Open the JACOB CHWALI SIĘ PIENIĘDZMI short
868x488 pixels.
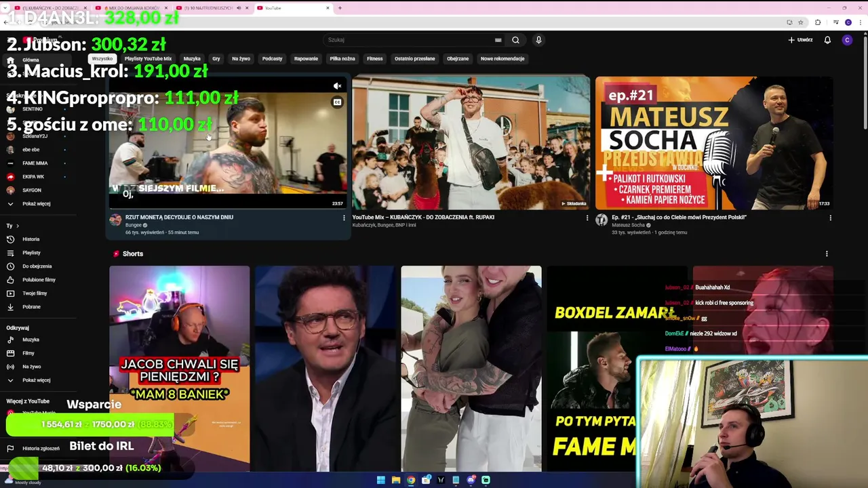(179, 369)
